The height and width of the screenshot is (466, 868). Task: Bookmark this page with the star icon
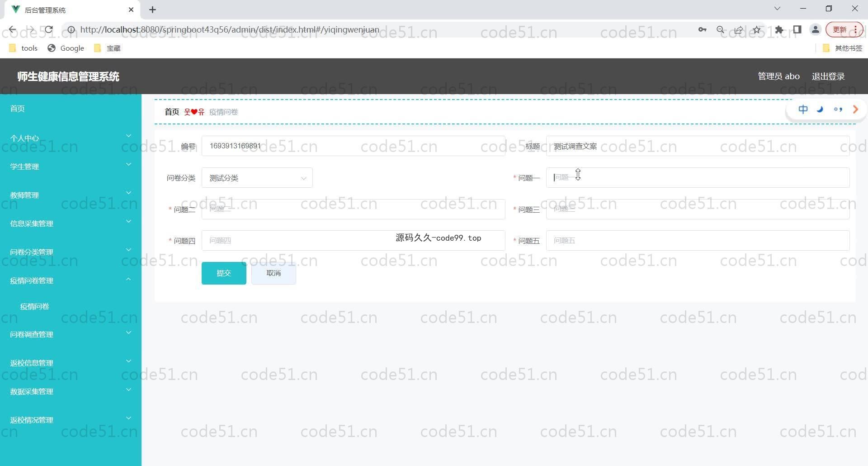point(757,30)
